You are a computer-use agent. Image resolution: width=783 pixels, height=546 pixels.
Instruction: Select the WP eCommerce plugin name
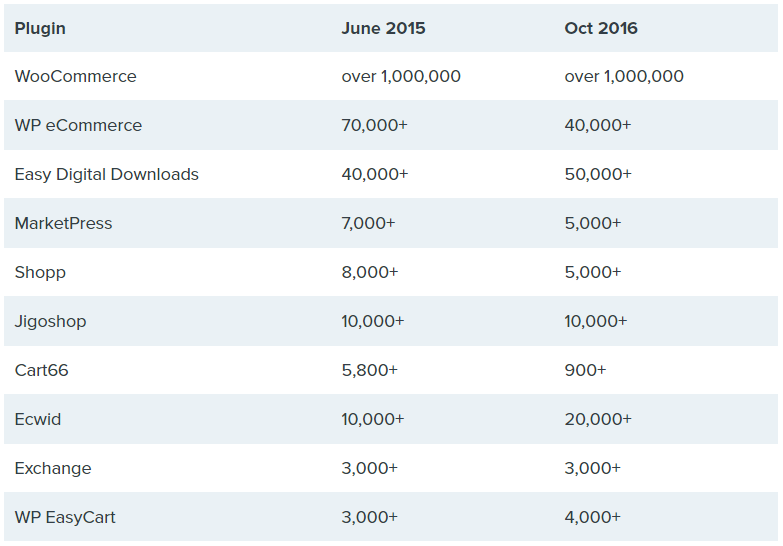click(78, 125)
